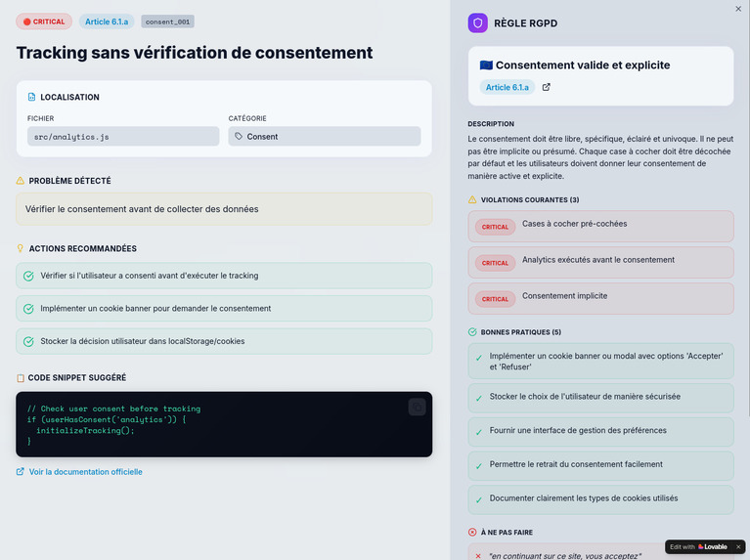Click Article 6.1.a badge in rule card

point(507,87)
